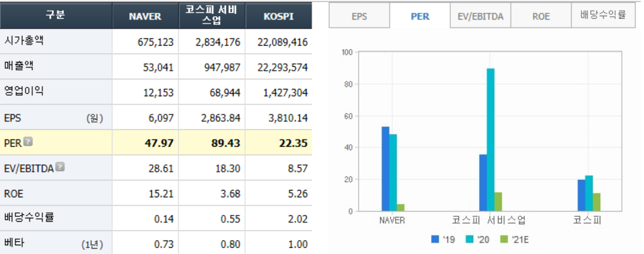
Task: Click the 코스피 서비스업 column header
Action: point(212,16)
